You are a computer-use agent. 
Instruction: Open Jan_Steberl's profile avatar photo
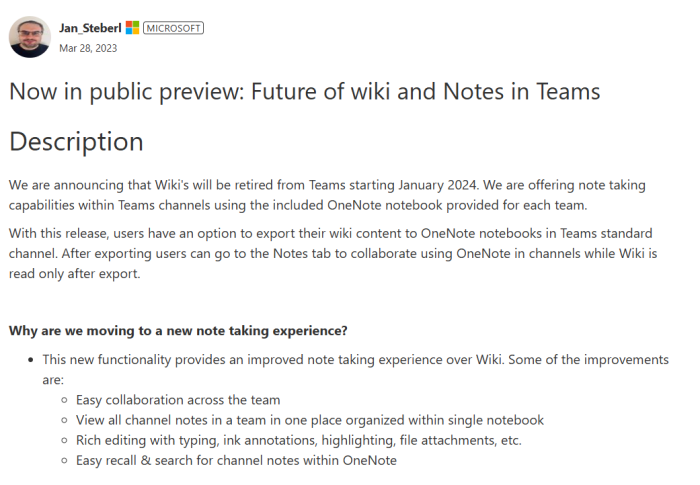(29, 37)
